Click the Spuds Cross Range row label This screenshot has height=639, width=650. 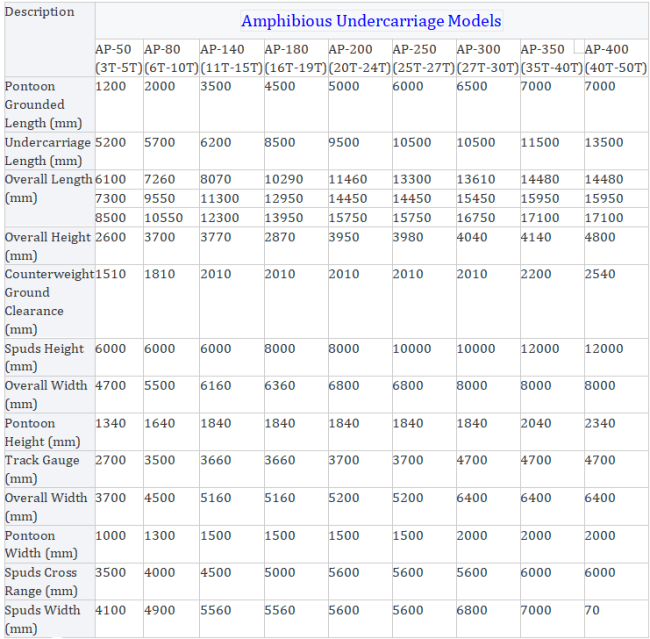(x=41, y=581)
